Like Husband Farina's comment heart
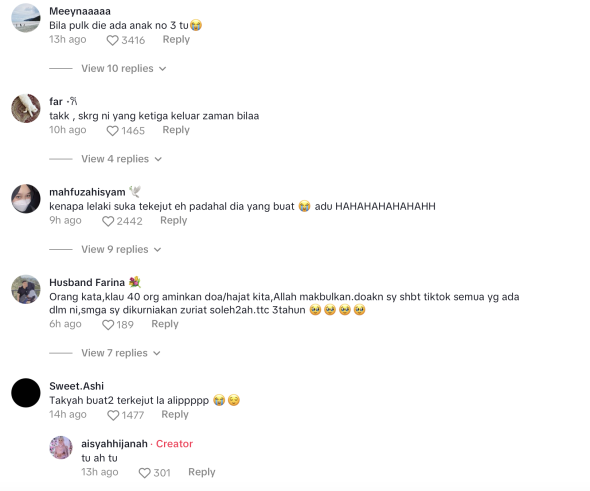This screenshot has height=491, width=590. (108, 325)
